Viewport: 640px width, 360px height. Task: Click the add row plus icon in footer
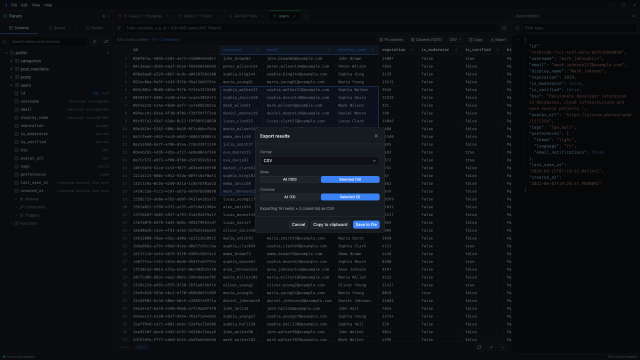pos(491,347)
